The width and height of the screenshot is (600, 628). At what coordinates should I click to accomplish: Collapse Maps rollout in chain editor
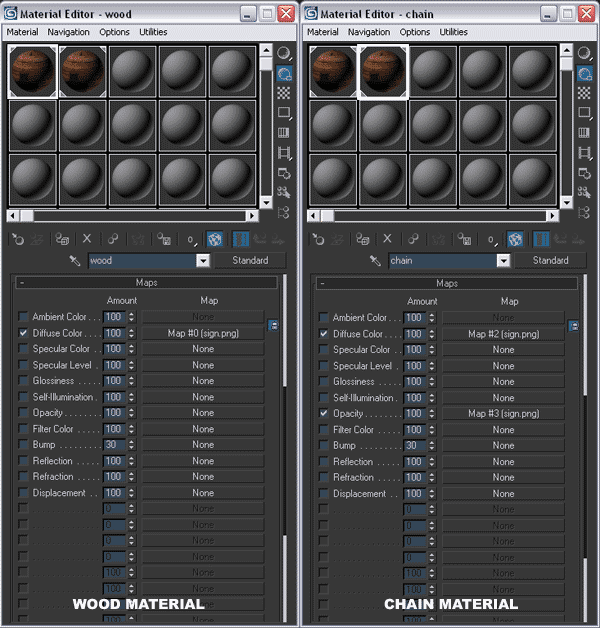(x=447, y=284)
